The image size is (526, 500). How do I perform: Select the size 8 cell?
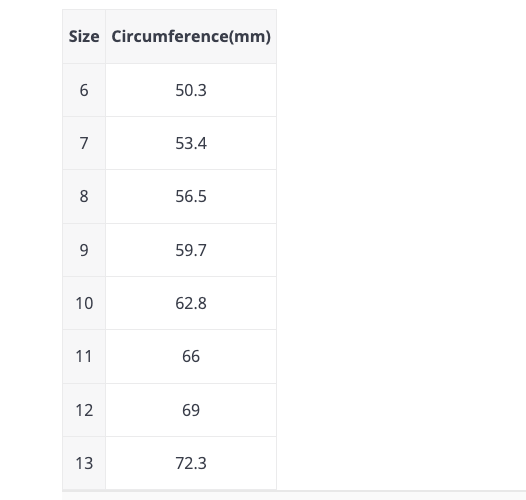click(x=84, y=196)
